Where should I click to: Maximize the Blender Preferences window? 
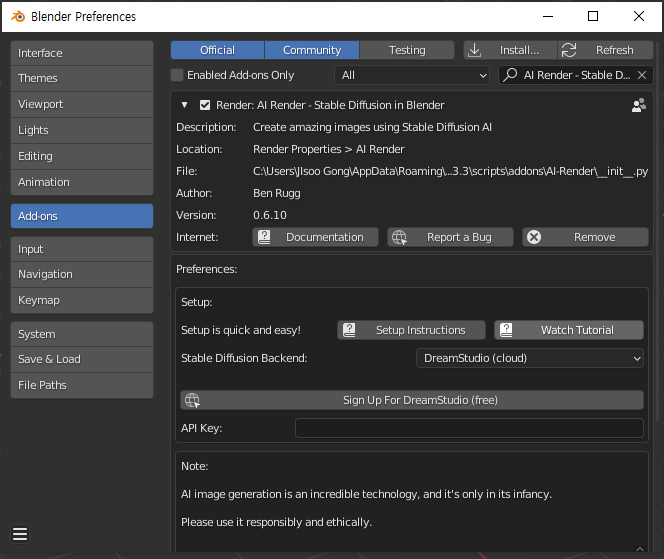[x=593, y=17]
